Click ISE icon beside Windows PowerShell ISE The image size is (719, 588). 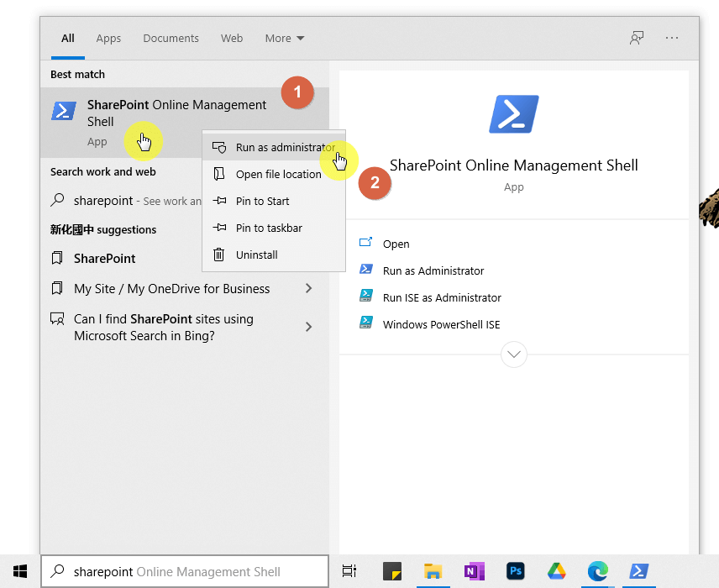pos(366,323)
